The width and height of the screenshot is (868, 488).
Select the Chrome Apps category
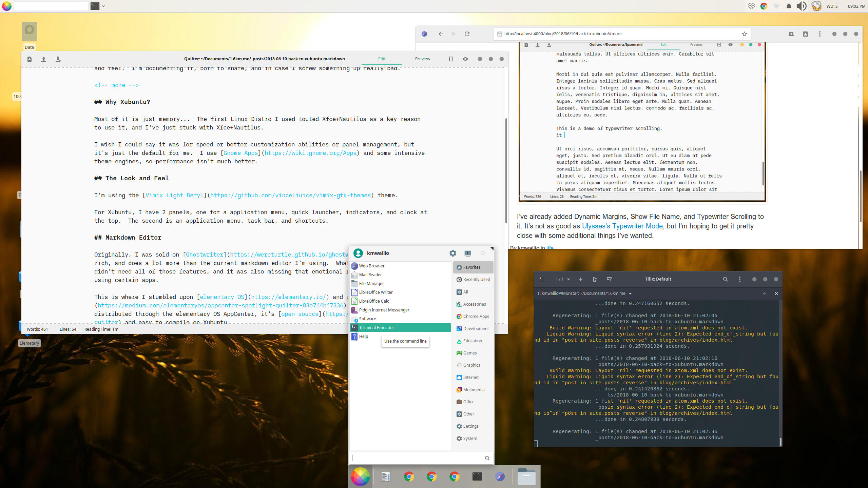click(473, 317)
